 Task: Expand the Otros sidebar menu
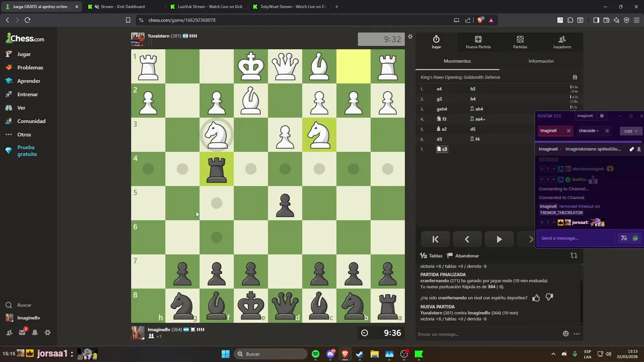[24, 134]
